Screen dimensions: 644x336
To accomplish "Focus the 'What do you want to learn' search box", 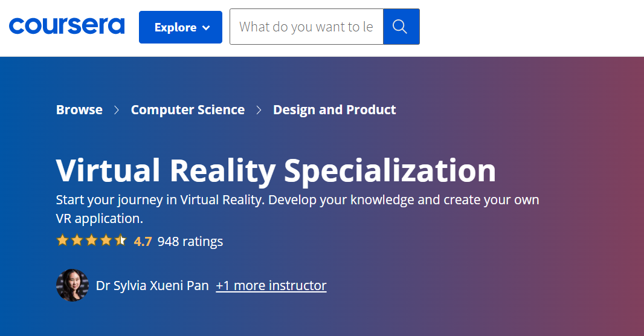I will click(x=306, y=27).
